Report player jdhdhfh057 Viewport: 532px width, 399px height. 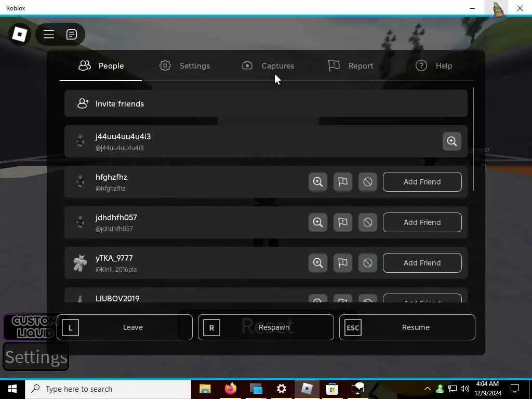tap(343, 222)
